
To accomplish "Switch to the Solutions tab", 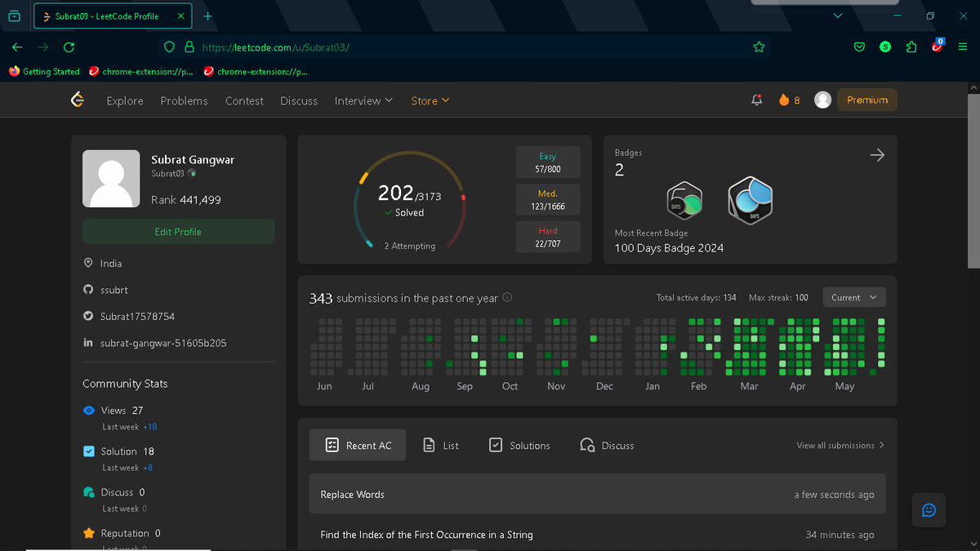I will coord(519,445).
